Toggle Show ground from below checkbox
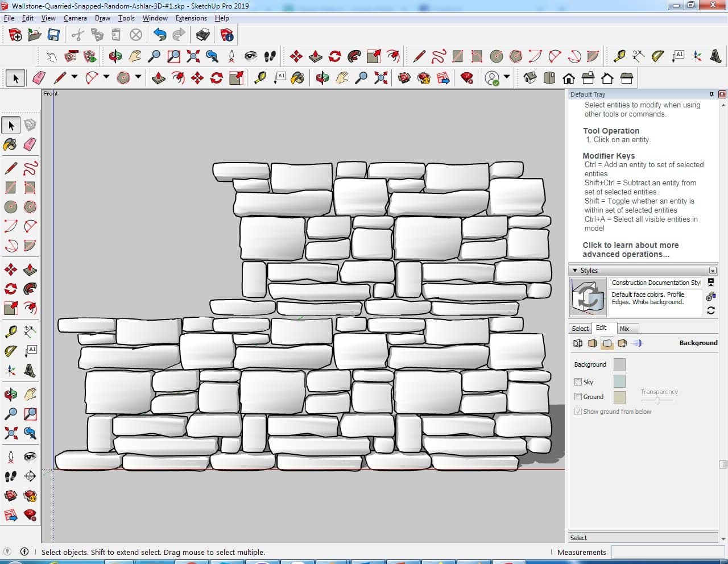This screenshot has width=728, height=564. coord(578,412)
